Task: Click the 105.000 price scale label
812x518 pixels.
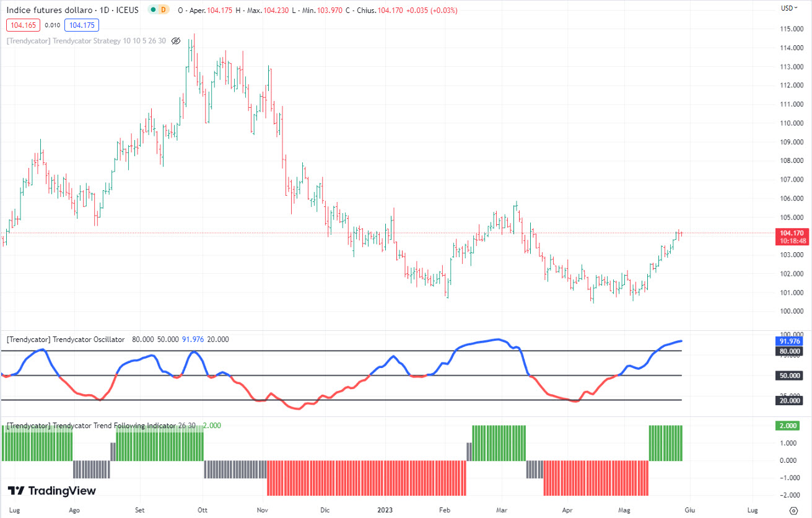Action: click(x=792, y=217)
